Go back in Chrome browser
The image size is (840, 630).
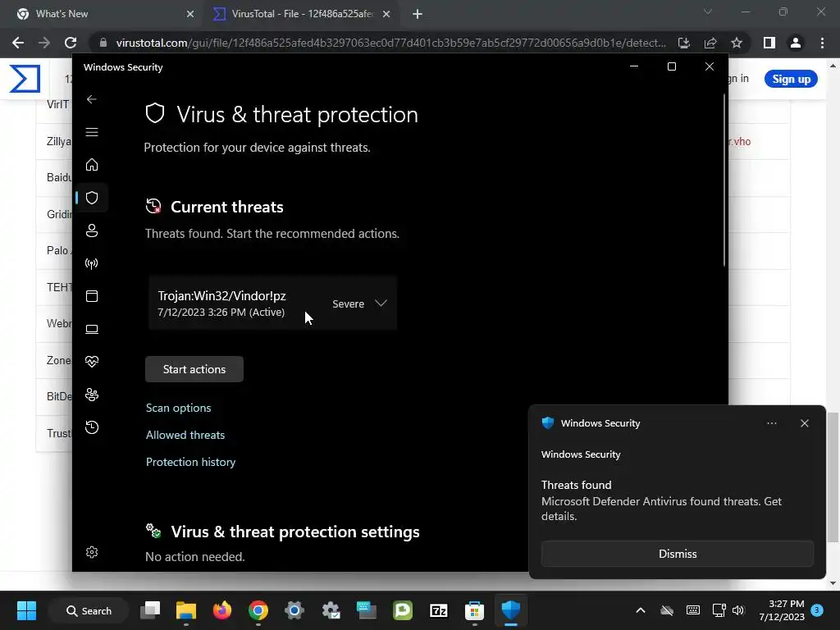18,43
